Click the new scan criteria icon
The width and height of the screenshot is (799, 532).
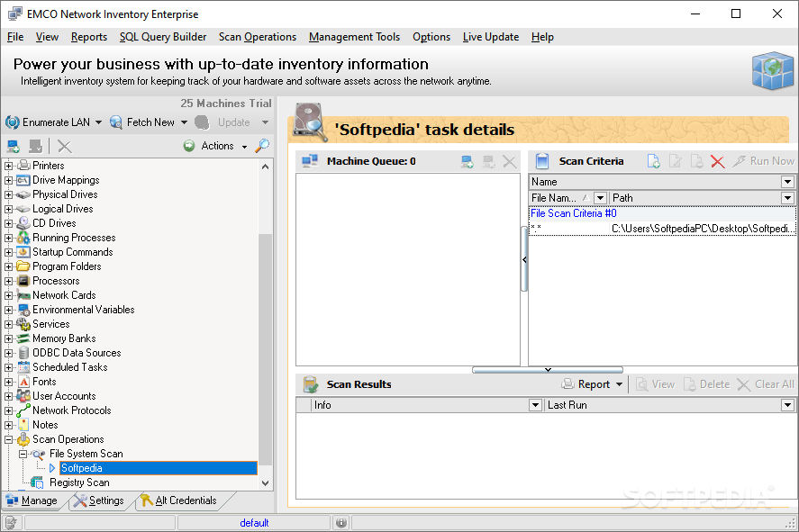pyautogui.click(x=654, y=161)
